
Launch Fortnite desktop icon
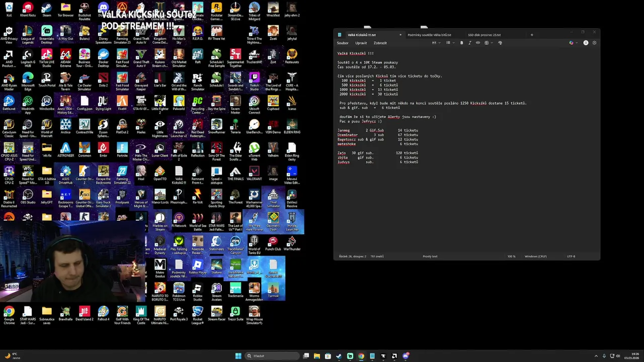pos(122,150)
